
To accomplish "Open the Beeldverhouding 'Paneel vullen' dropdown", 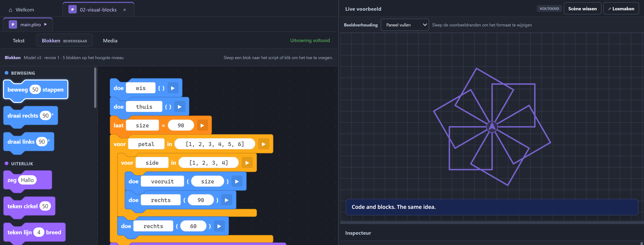I will pyautogui.click(x=405, y=25).
